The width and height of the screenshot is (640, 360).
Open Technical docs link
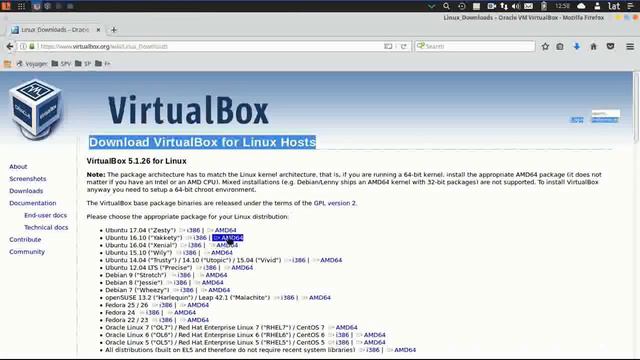(46, 227)
